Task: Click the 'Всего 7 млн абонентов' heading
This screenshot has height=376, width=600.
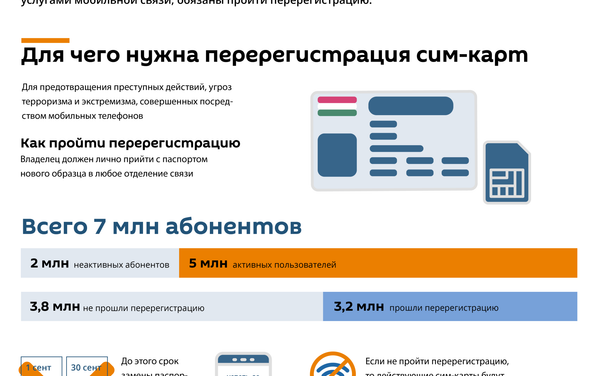Action: [x=161, y=226]
